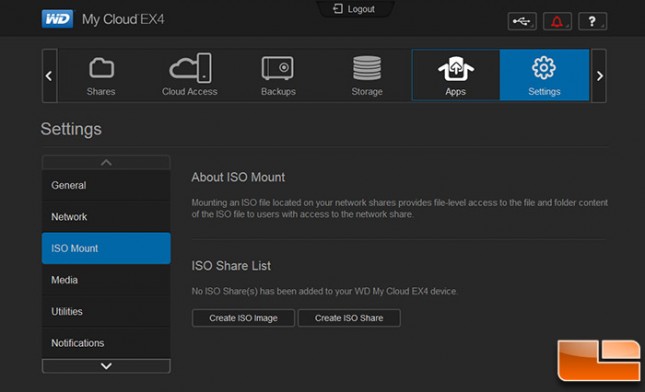Image resolution: width=645 pixels, height=392 pixels.
Task: Click the My Cloud EX4 title text
Action: (123, 19)
